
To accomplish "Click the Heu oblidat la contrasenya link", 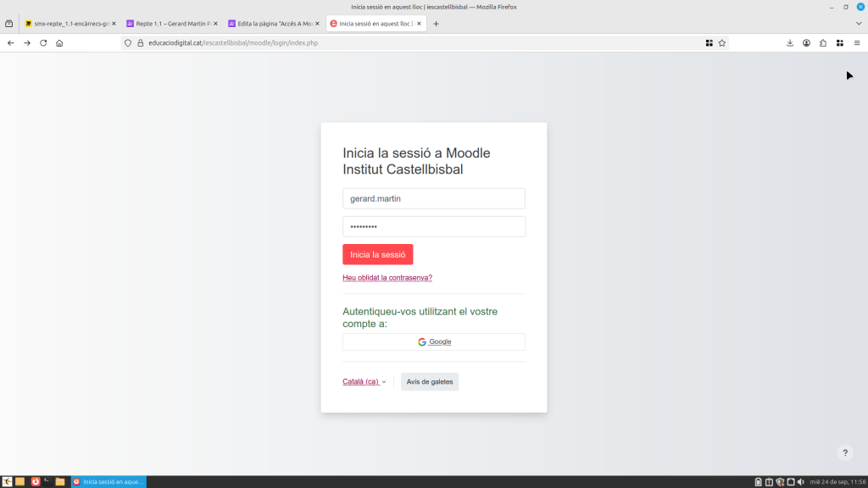I will point(387,278).
